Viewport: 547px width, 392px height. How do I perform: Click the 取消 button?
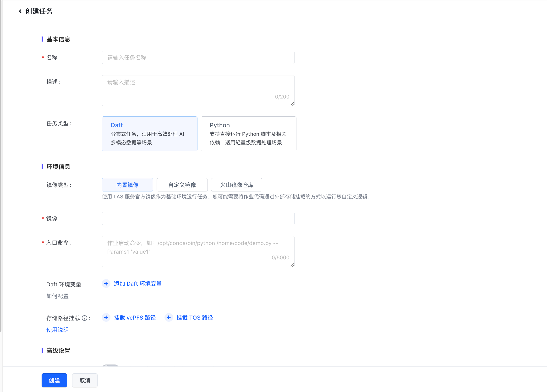click(x=85, y=380)
